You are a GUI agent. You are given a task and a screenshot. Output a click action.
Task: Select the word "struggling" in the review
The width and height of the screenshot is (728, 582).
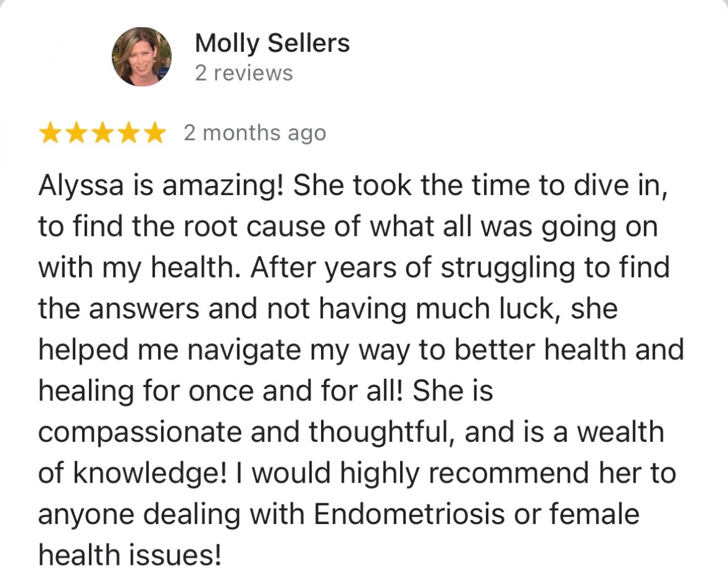(x=508, y=268)
